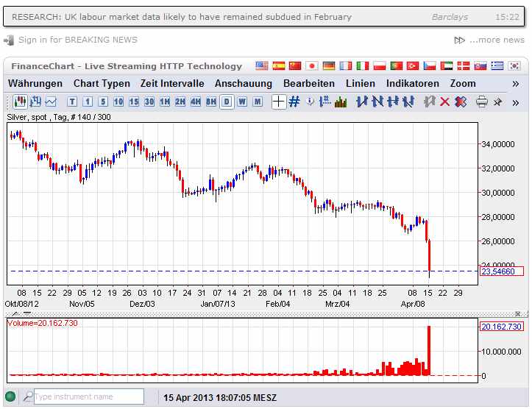
Task: Select the candlestick chart type icon
Action: (x=20, y=102)
